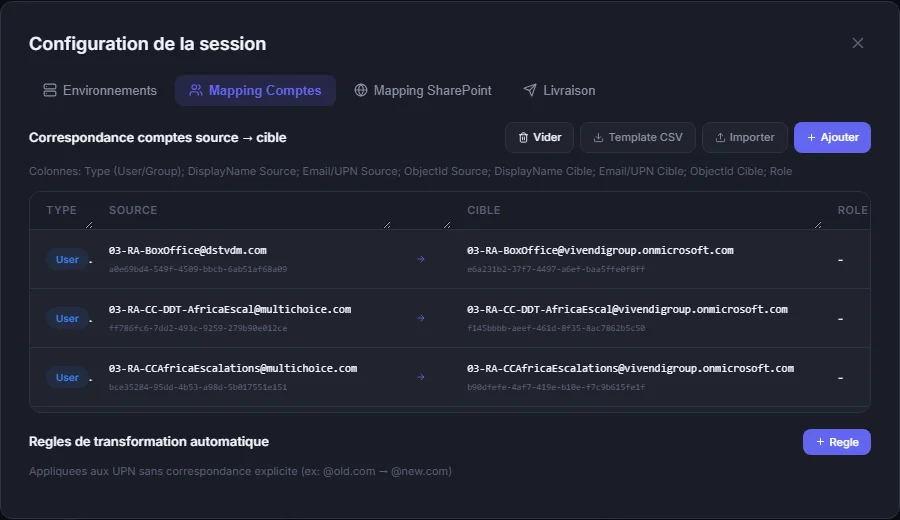Click source ID starting a0e69bd4
This screenshot has width=900, height=520.
198,269
